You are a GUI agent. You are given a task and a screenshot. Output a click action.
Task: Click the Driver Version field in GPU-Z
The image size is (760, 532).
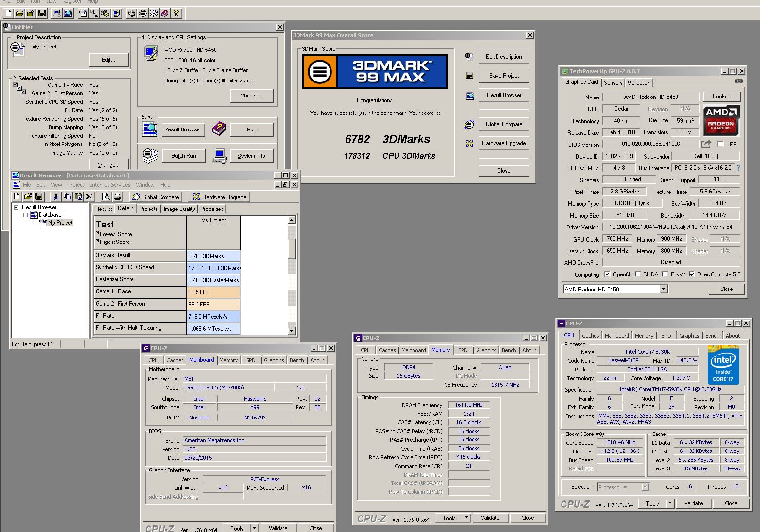[x=671, y=227]
